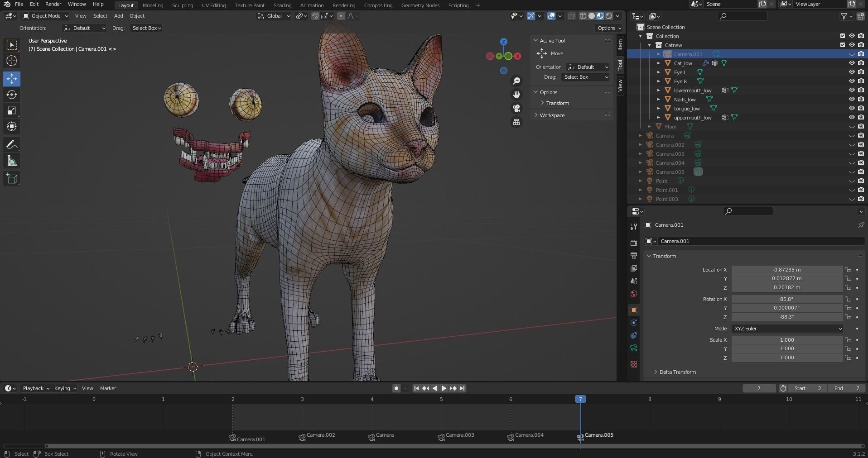868x458 pixels.
Task: Edit the Scale X value field
Action: (787, 340)
